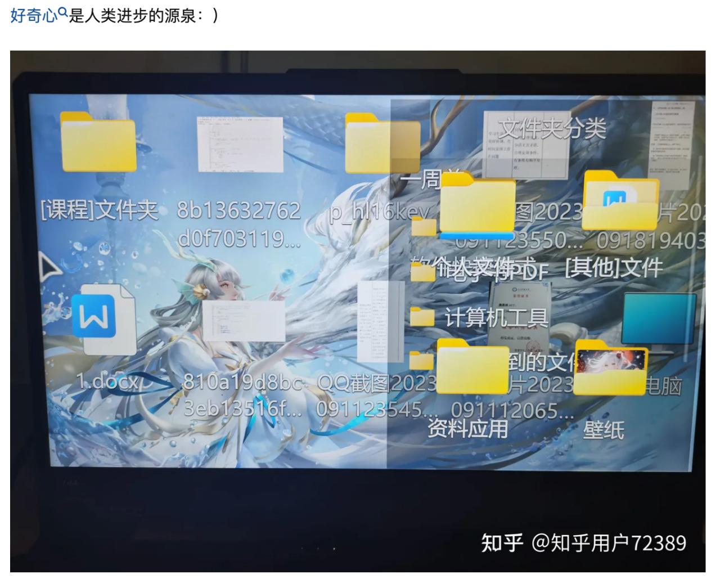Viewport: 720px width, 588px height.
Task: Click the [课程]文件夹 name label
Action: pyautogui.click(x=100, y=210)
